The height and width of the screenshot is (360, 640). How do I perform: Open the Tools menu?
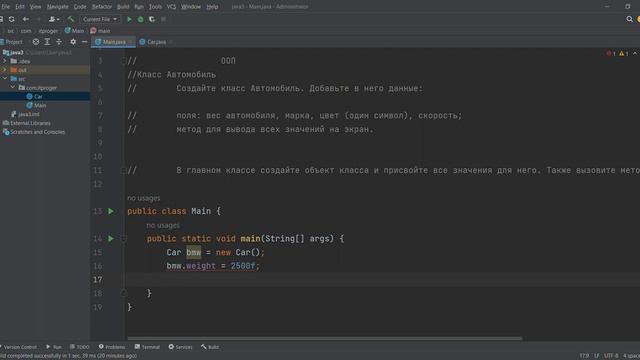point(155,7)
